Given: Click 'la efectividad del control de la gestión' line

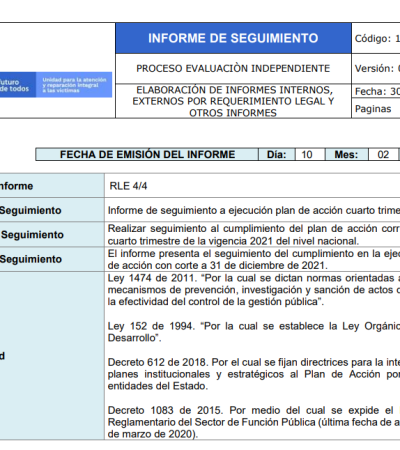Looking at the screenshot, I should pos(216,302).
